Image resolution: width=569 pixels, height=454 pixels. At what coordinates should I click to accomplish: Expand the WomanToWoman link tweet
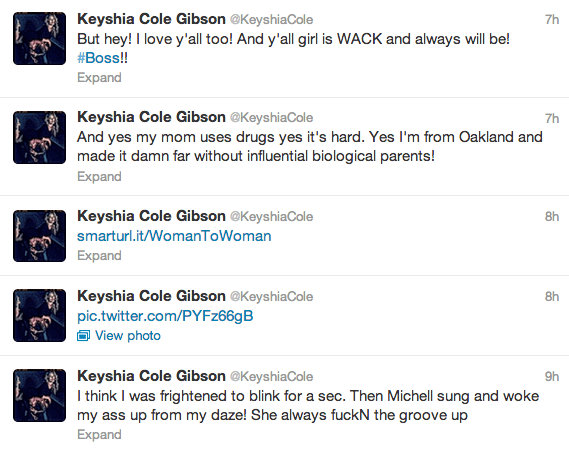(99, 255)
